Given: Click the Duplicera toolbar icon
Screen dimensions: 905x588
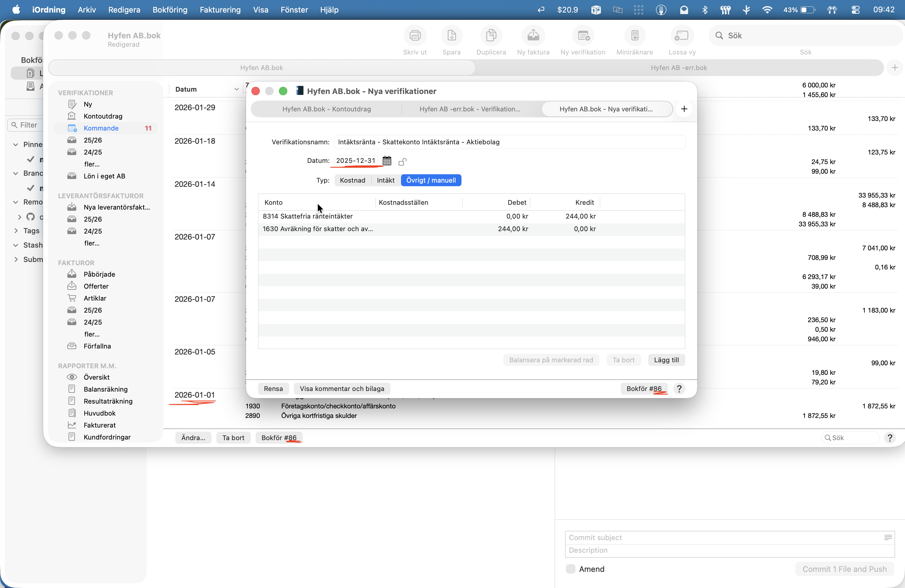Looking at the screenshot, I should click(x=491, y=35).
